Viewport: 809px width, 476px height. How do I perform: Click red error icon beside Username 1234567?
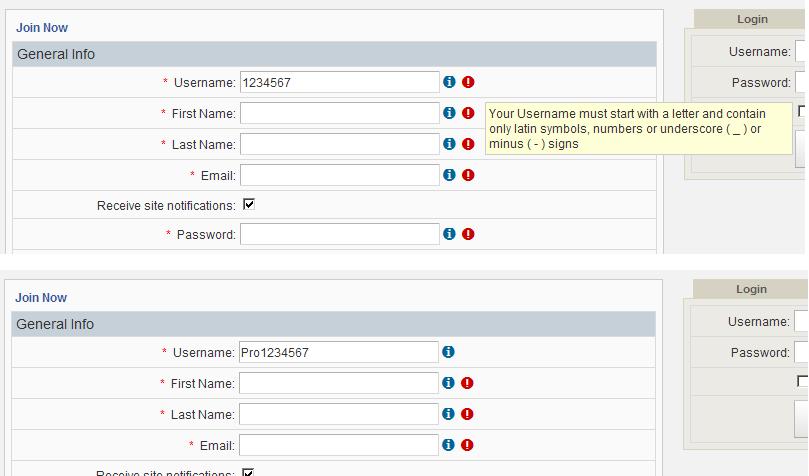(x=468, y=82)
